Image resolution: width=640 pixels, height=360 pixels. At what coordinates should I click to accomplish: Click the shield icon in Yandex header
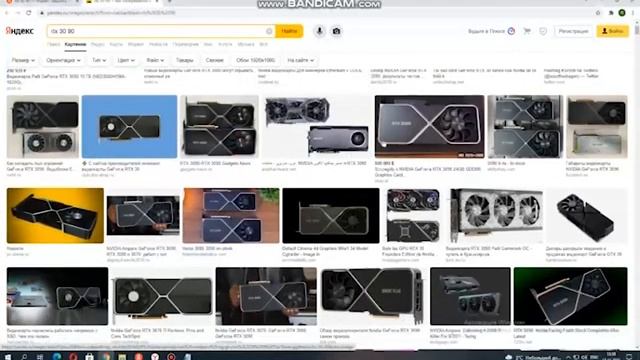[x=543, y=31]
